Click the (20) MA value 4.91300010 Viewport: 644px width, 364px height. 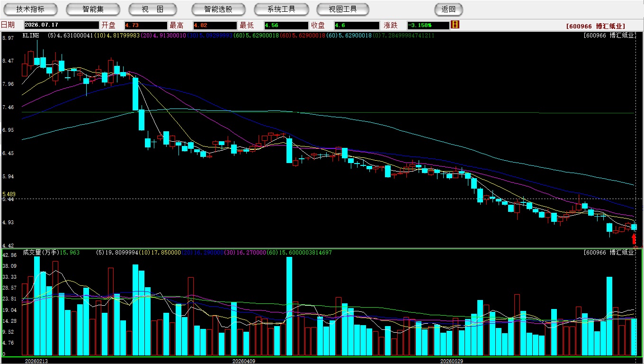163,36
